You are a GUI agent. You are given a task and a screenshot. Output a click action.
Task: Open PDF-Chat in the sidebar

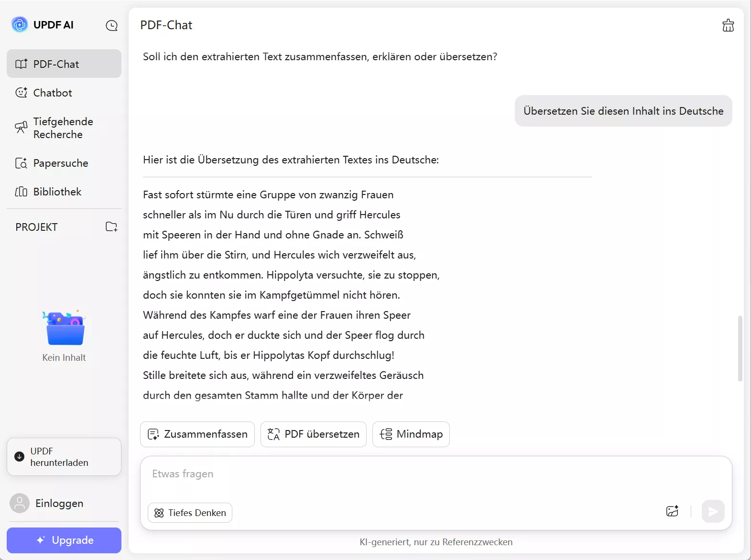(x=64, y=64)
